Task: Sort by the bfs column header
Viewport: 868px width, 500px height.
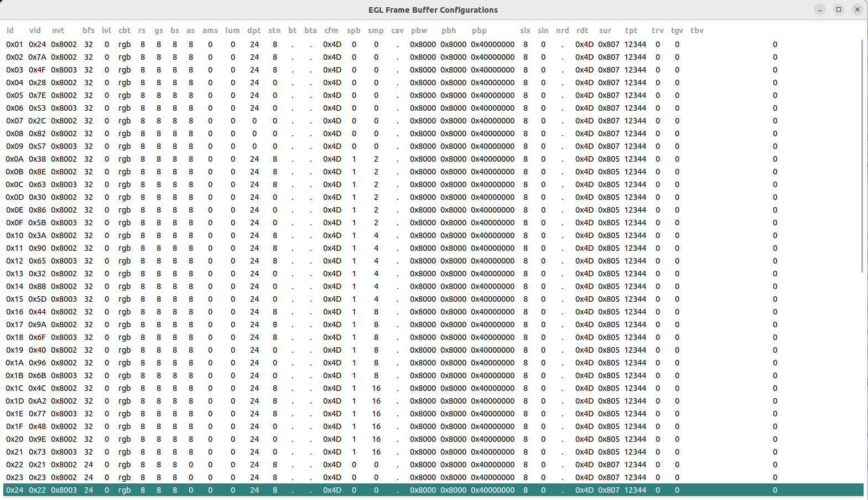Action: (89, 30)
